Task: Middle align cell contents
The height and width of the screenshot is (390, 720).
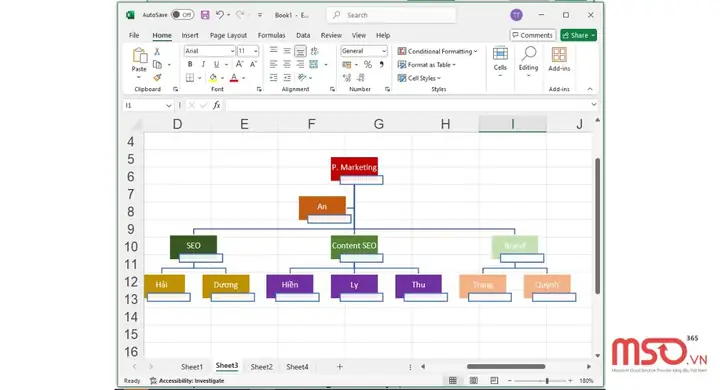Action: click(x=287, y=51)
